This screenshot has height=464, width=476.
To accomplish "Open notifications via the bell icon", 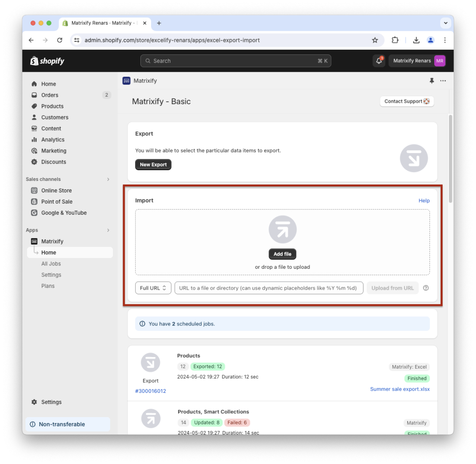I will (378, 60).
